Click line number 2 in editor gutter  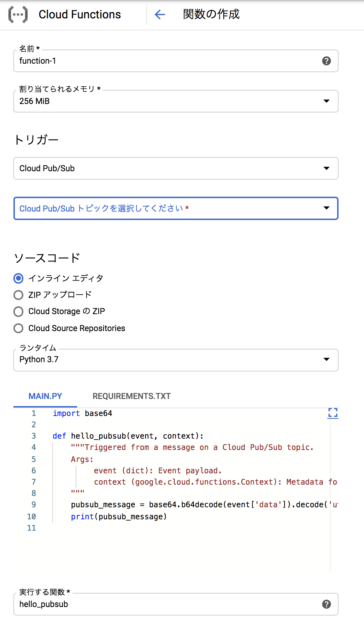pyautogui.click(x=34, y=424)
